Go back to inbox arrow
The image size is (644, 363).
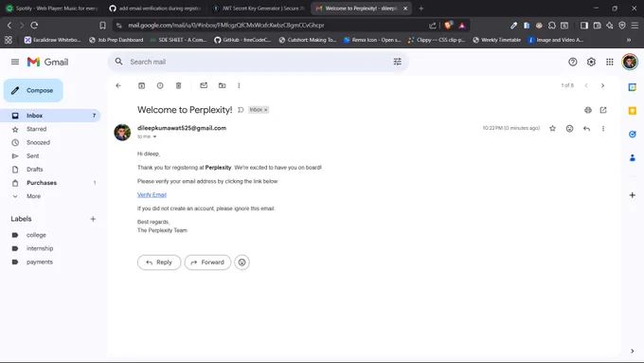pyautogui.click(x=118, y=85)
